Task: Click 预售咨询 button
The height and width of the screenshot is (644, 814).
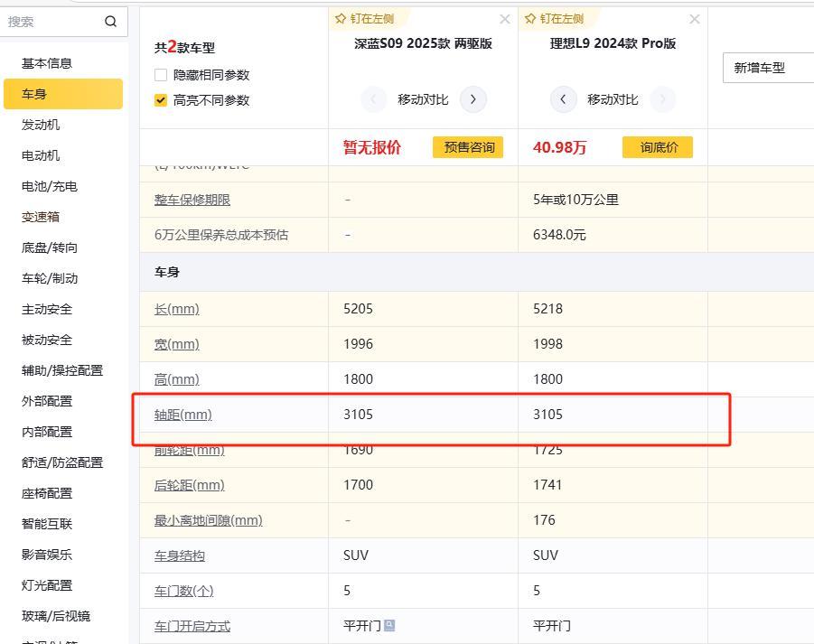Action: pyautogui.click(x=468, y=147)
